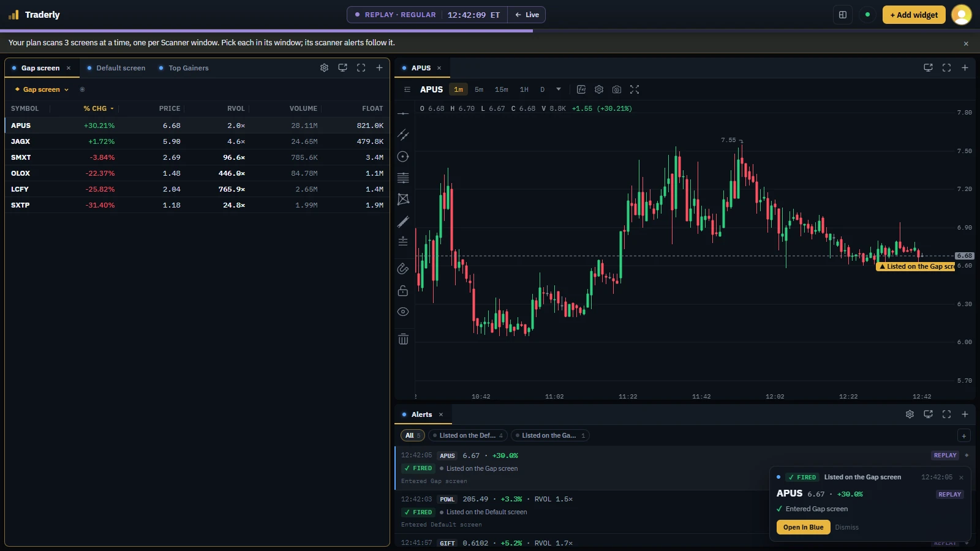
Task: Sort by % CHG column header
Action: tap(98, 108)
